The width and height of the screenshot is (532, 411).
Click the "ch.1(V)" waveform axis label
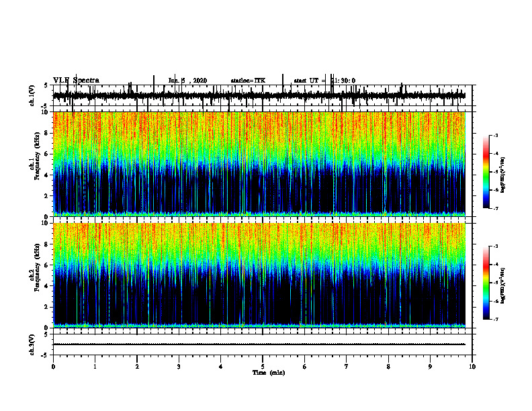pyautogui.click(x=32, y=95)
